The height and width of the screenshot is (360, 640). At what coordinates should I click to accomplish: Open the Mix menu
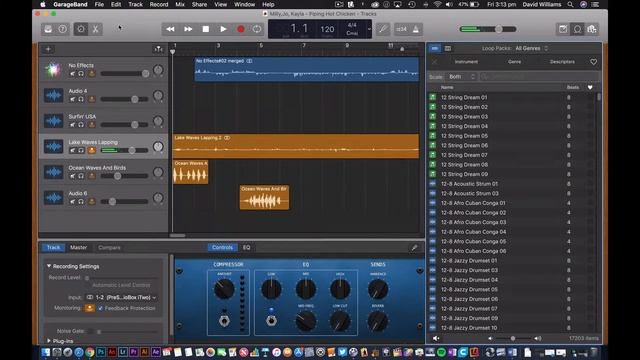pyautogui.click(x=180, y=4)
